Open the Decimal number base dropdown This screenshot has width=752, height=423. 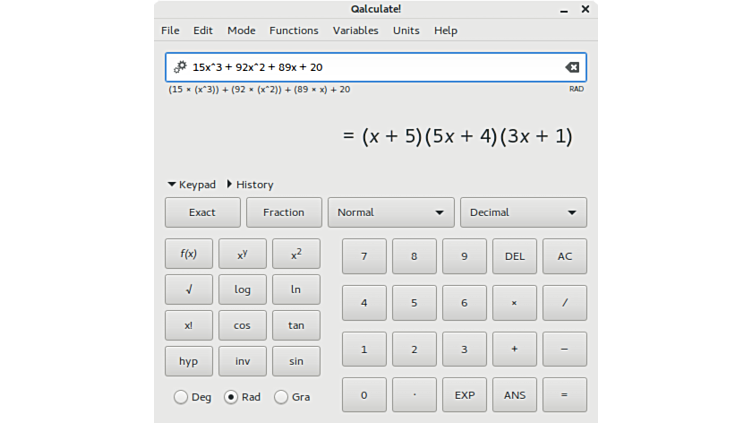pos(523,212)
